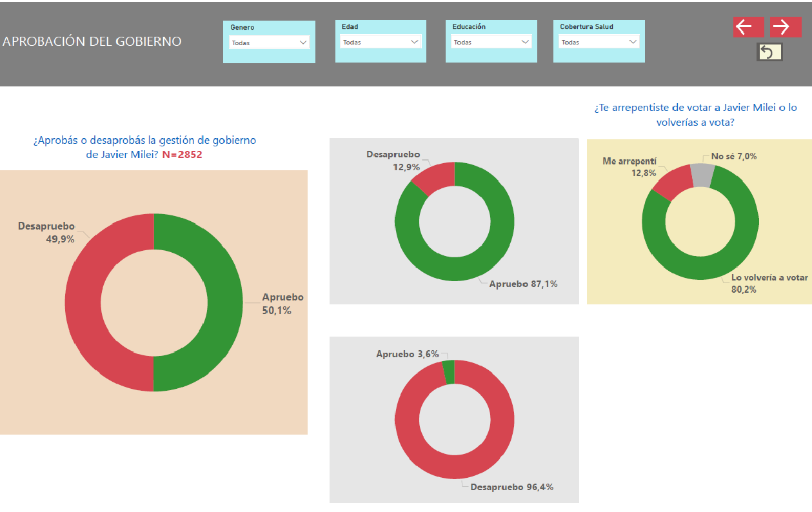This screenshot has width=812, height=512.
Task: Open the Educación dropdown
Action: pyautogui.click(x=491, y=42)
